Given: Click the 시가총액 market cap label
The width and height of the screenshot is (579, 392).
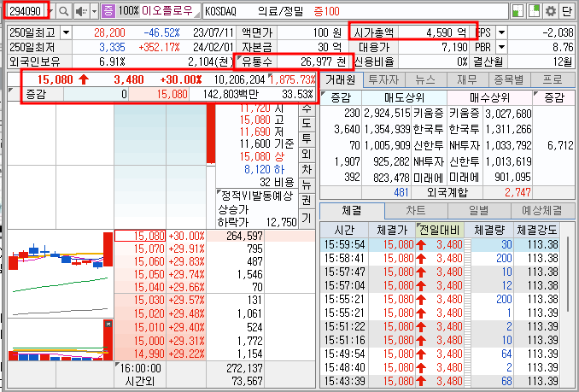Looking at the screenshot, I should click(x=374, y=32).
